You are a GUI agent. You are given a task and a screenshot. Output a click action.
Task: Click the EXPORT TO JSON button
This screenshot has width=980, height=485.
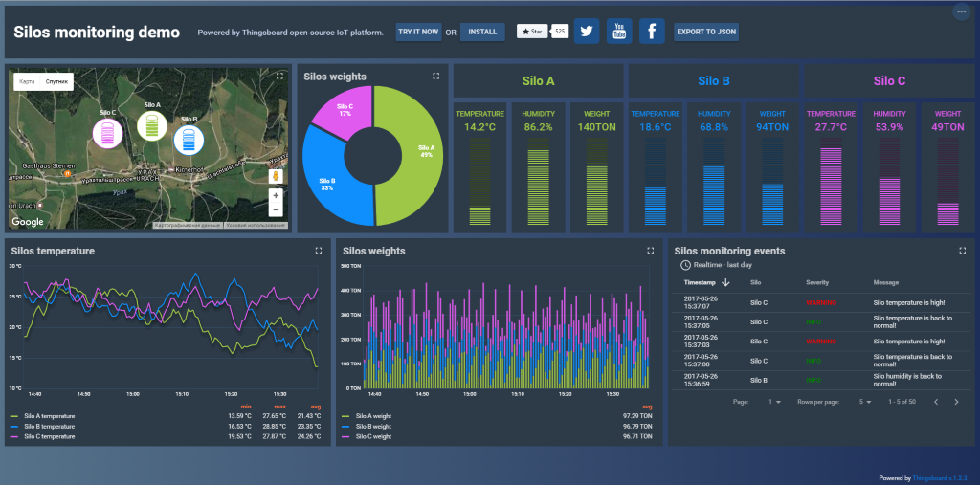tap(706, 32)
